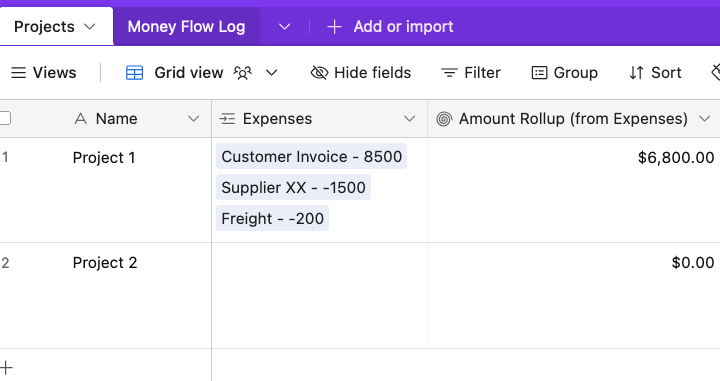Add a new row with the plus button
Screen dimensions: 720x381
(6, 367)
